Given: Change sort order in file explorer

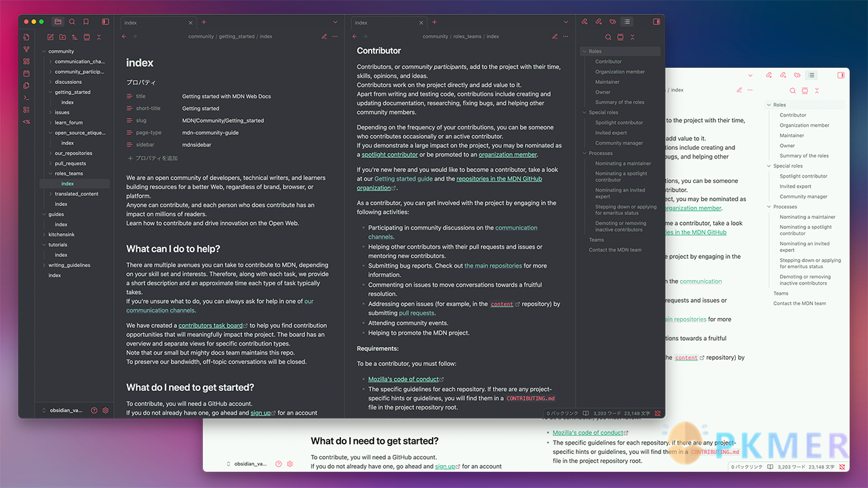Looking at the screenshot, I should point(75,37).
